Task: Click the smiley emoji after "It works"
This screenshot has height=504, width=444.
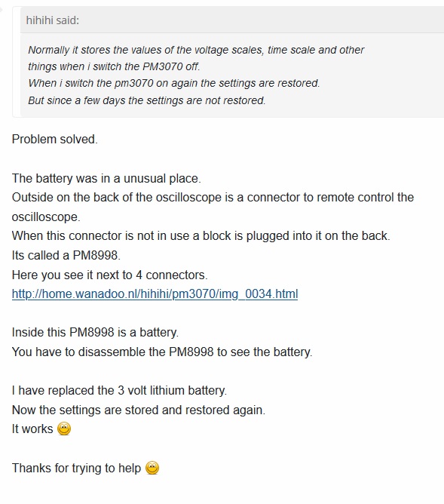Action: point(64,429)
